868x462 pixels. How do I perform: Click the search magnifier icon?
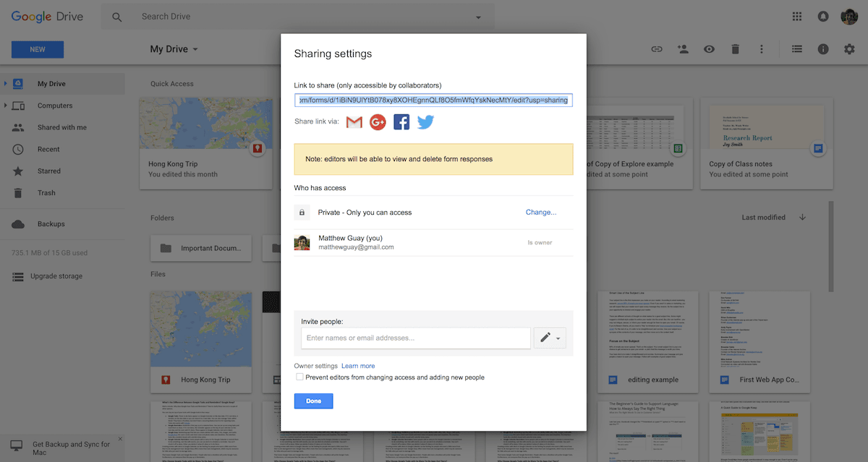coord(117,17)
